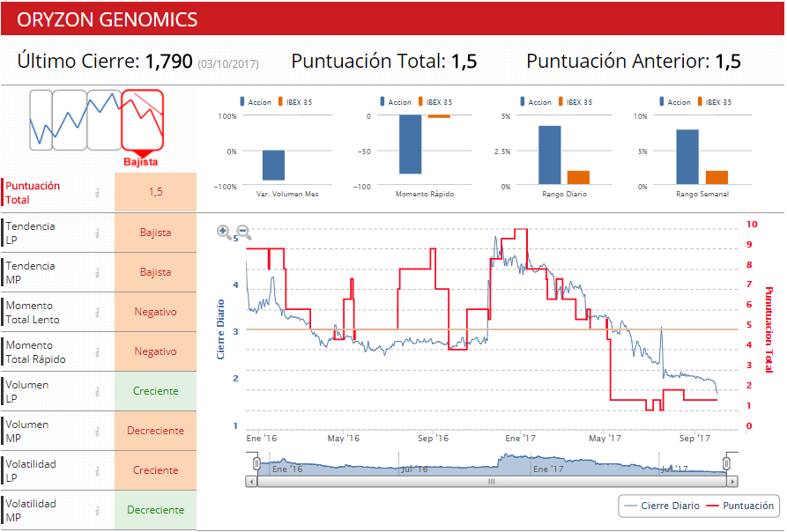Click the Volumen MP Decreciente cell

(156, 431)
